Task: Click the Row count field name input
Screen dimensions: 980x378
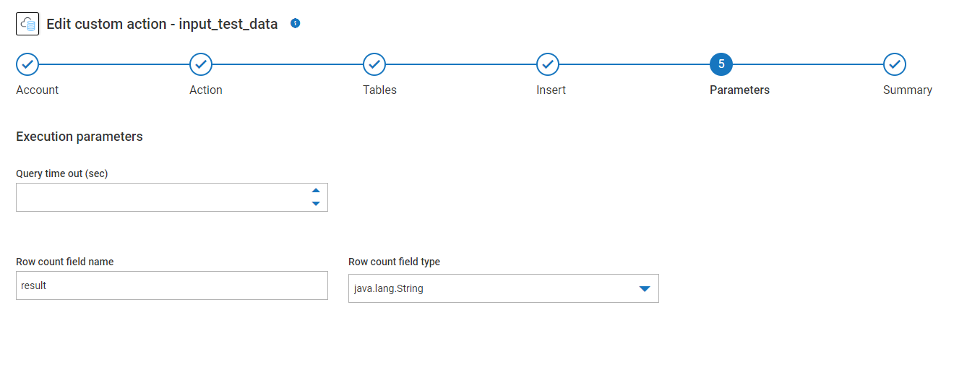Action: [x=172, y=285]
